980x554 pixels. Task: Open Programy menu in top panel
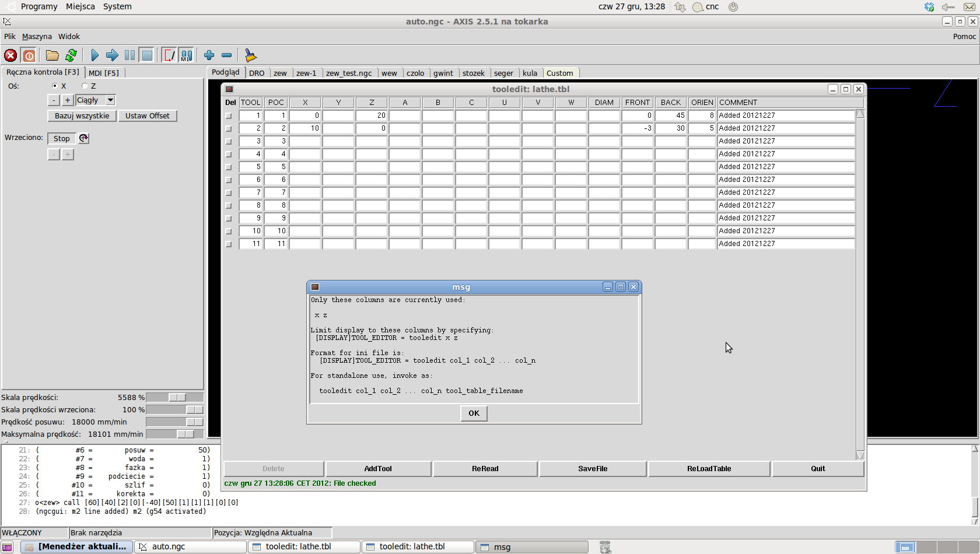pyautogui.click(x=39, y=7)
